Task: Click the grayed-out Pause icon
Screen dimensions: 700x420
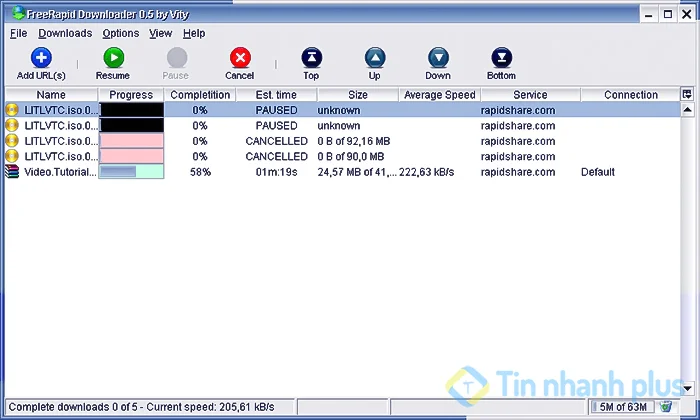Action: tap(177, 58)
